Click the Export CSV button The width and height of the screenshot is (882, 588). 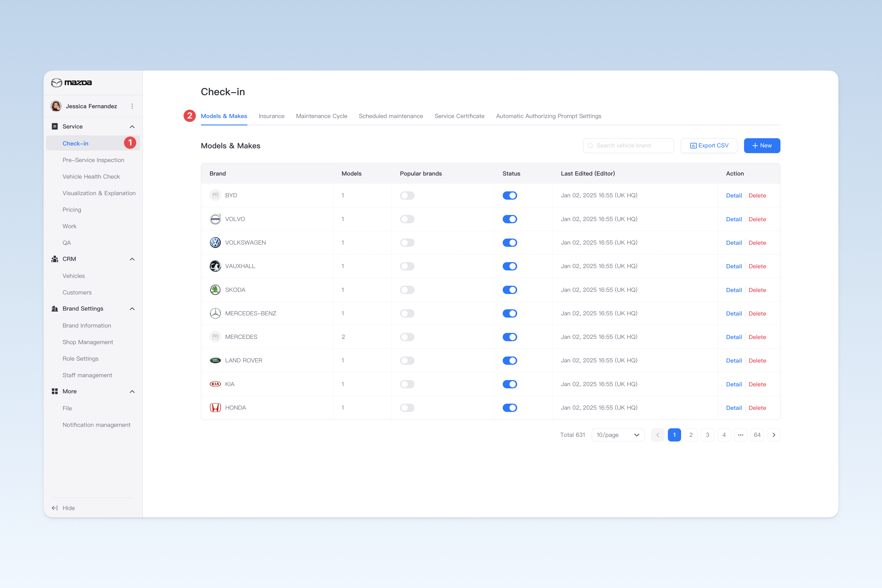(x=709, y=145)
